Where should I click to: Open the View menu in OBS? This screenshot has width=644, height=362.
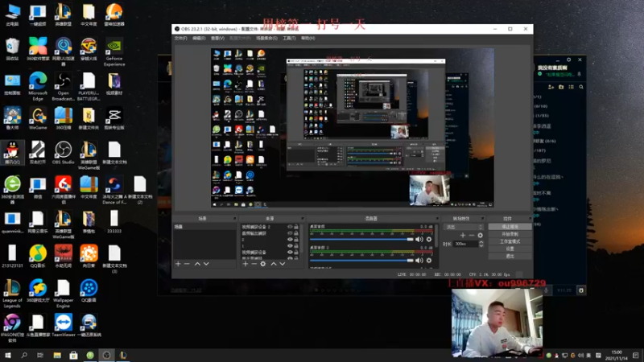217,38
